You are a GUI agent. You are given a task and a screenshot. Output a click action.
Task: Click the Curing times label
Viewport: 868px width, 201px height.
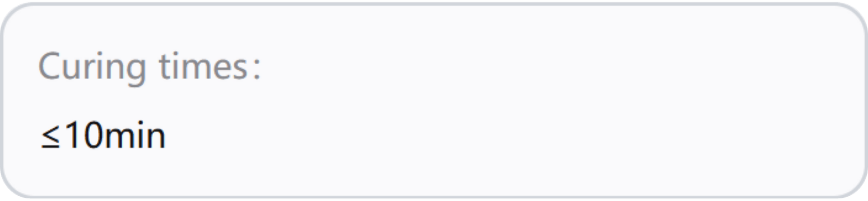click(150, 67)
